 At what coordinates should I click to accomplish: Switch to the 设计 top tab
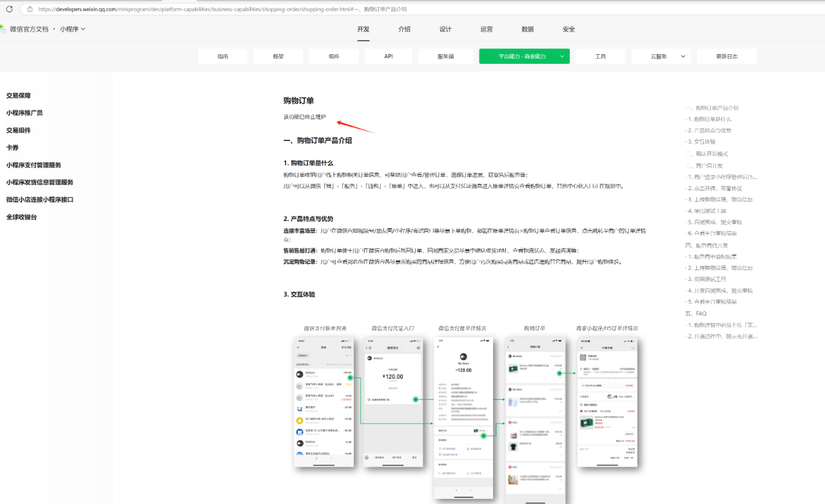click(x=445, y=29)
